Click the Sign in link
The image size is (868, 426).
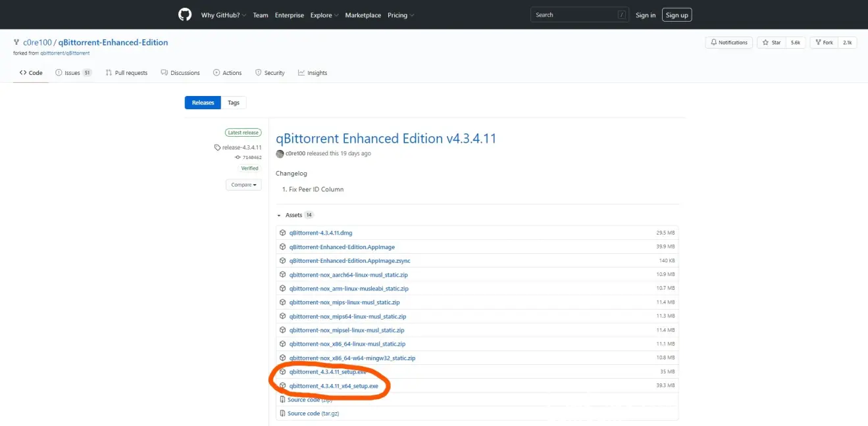tap(646, 15)
